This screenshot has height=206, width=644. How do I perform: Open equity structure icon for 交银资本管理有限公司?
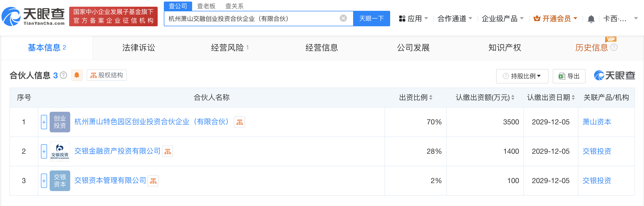[153, 181]
